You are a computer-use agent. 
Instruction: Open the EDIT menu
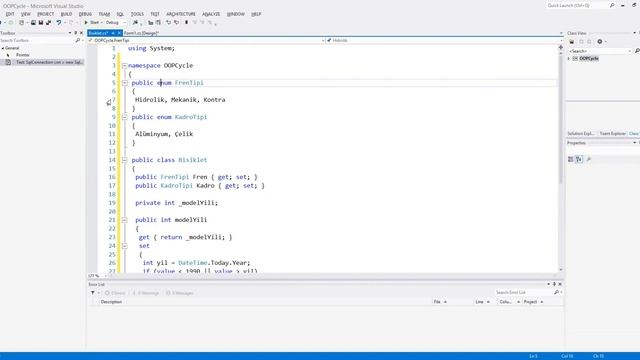click(10, 14)
